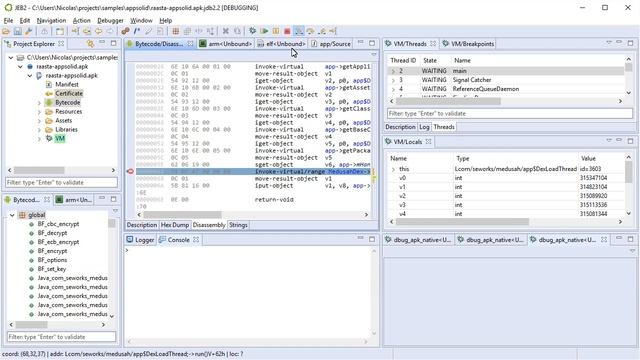This screenshot has width=640, height=360.
Task: Select Manifest in Project Explorer
Action: tap(67, 84)
